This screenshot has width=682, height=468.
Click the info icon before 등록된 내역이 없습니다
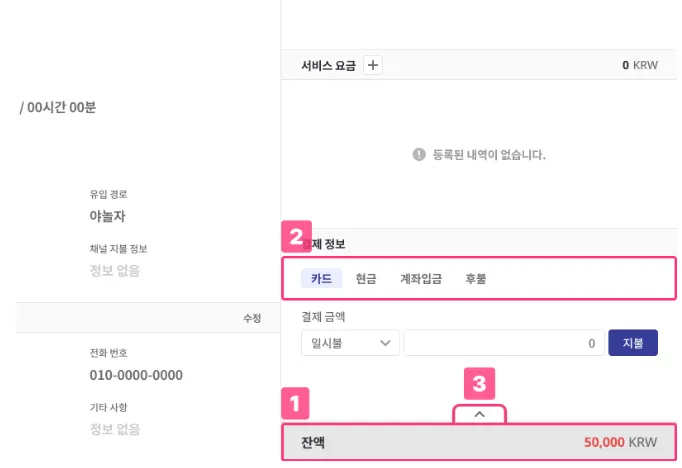click(x=419, y=155)
